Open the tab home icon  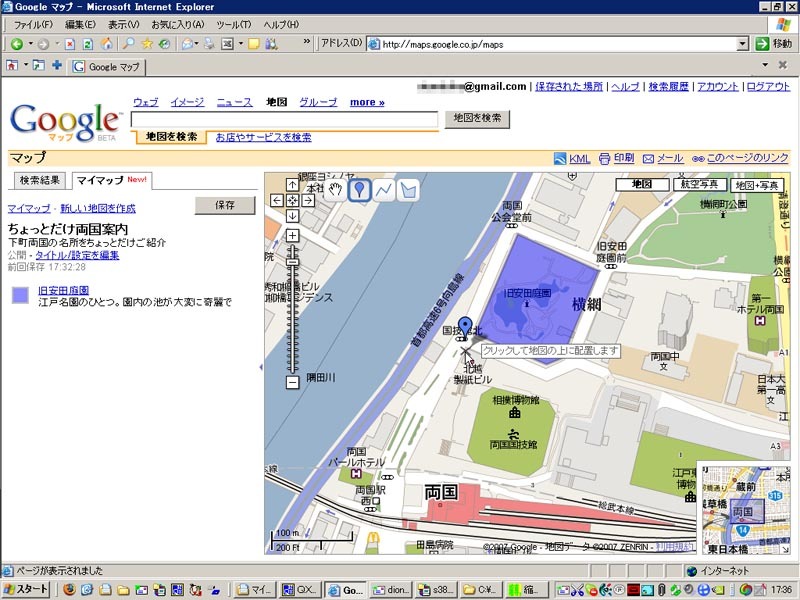coord(12,65)
